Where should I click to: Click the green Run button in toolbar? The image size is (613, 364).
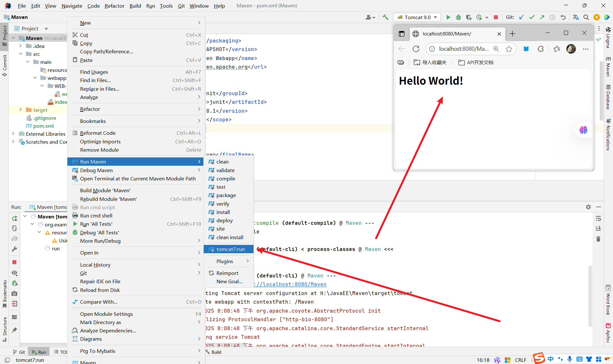click(x=448, y=17)
